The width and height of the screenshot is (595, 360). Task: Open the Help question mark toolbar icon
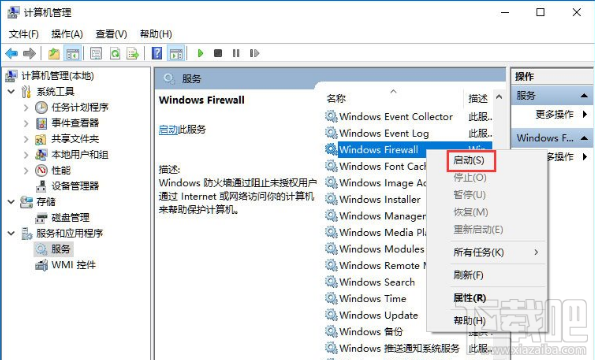[x=157, y=53]
